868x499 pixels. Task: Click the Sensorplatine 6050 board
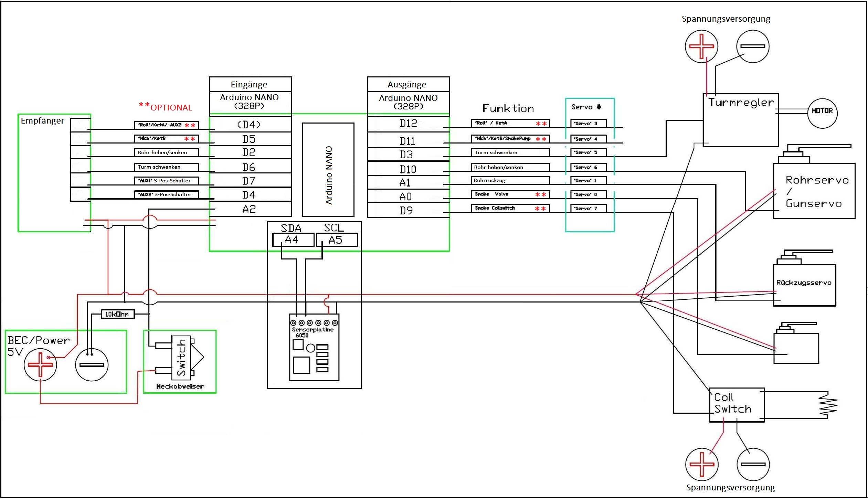point(314,348)
